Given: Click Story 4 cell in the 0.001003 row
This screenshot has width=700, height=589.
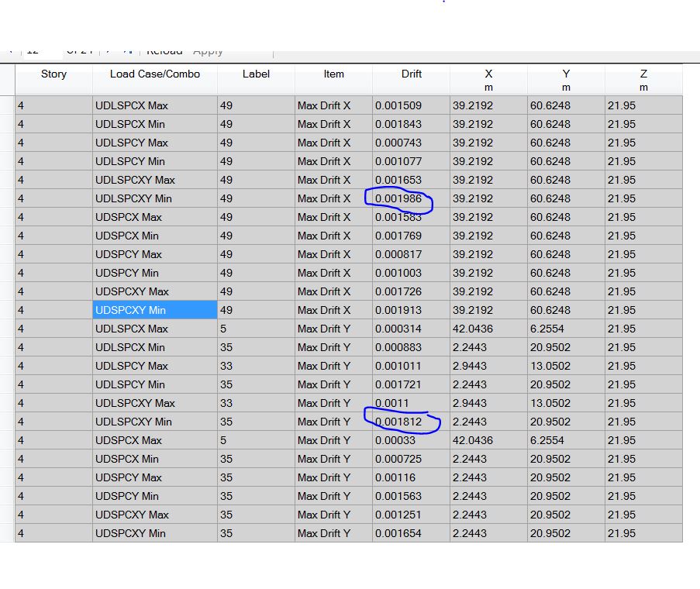Looking at the screenshot, I should coord(53,273).
